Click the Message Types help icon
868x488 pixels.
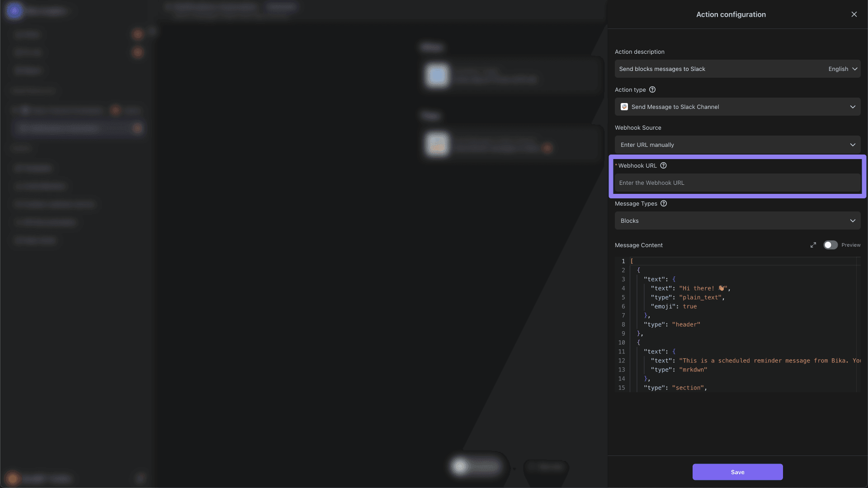[664, 204]
